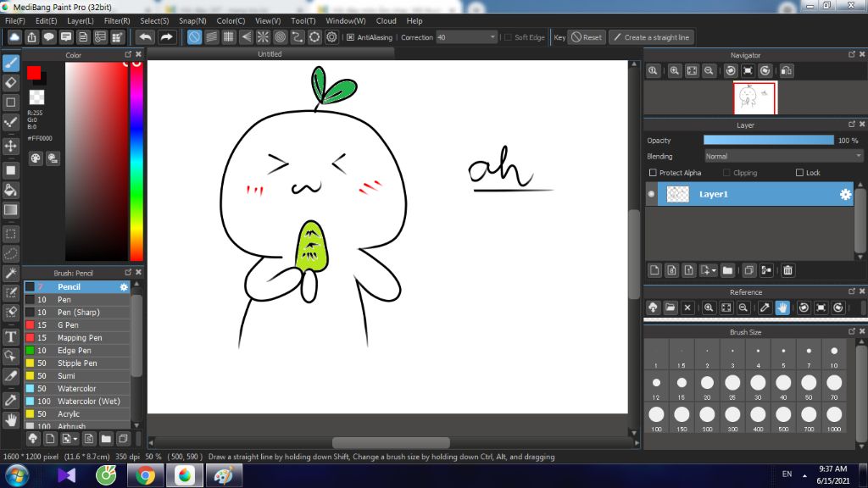The width and height of the screenshot is (868, 488).
Task: Select the rectangular Select tool
Action: (x=11, y=234)
